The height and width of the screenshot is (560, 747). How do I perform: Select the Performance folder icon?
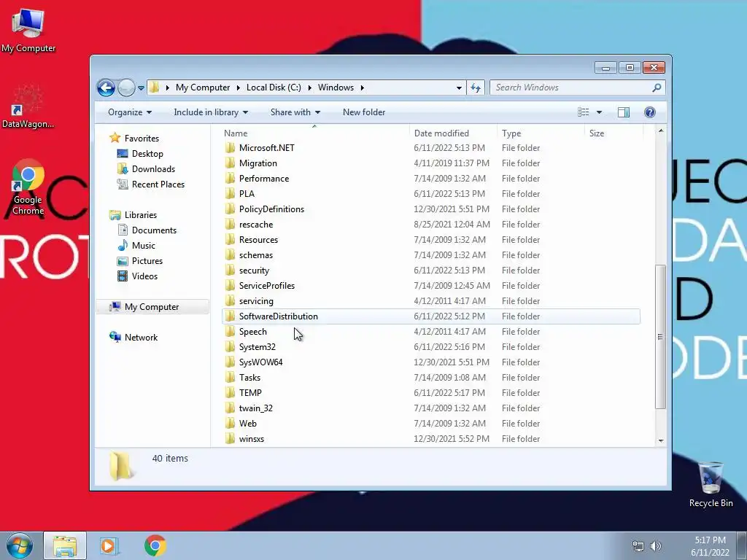coord(230,178)
